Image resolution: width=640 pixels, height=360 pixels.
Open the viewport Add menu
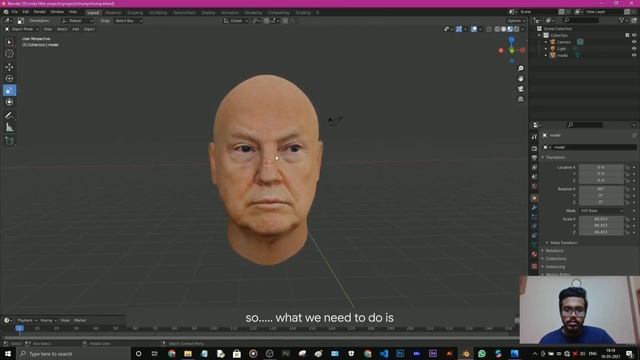pos(76,29)
